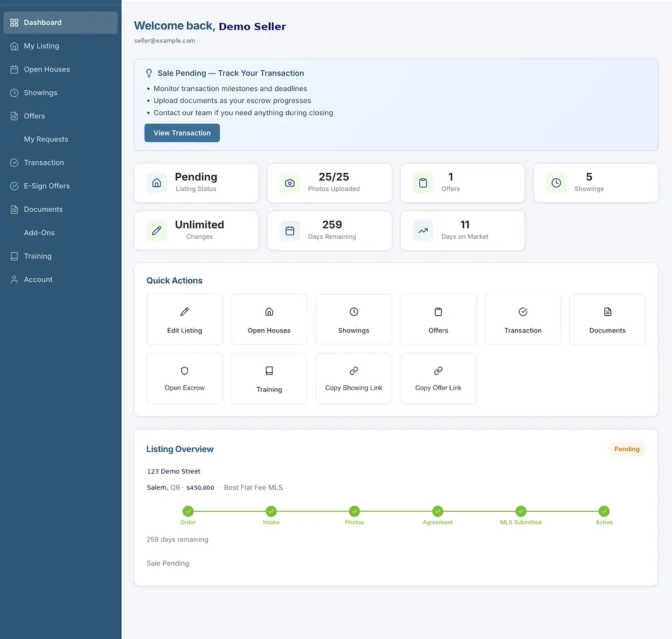Click the clock icon on Showings stat card

(x=556, y=183)
